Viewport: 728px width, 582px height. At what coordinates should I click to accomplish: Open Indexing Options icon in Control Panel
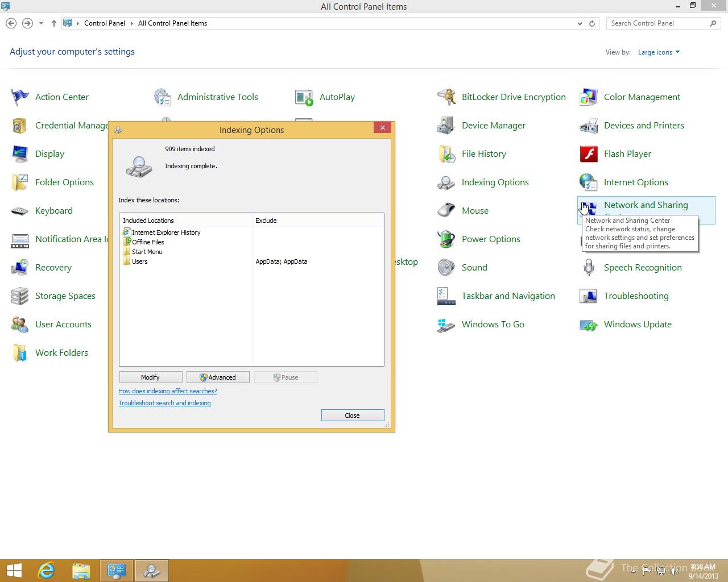[446, 182]
